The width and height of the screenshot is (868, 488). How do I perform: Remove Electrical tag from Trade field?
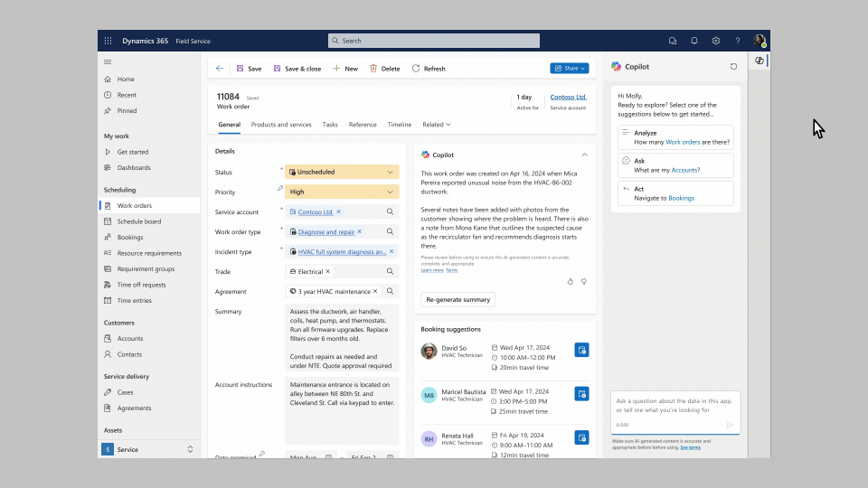click(x=327, y=271)
